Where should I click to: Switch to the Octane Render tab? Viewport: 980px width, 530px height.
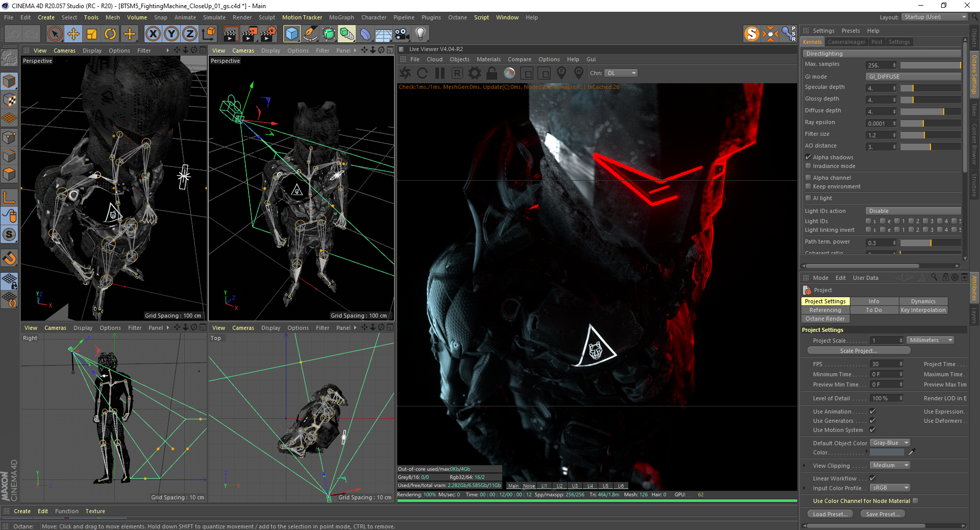tap(825, 319)
